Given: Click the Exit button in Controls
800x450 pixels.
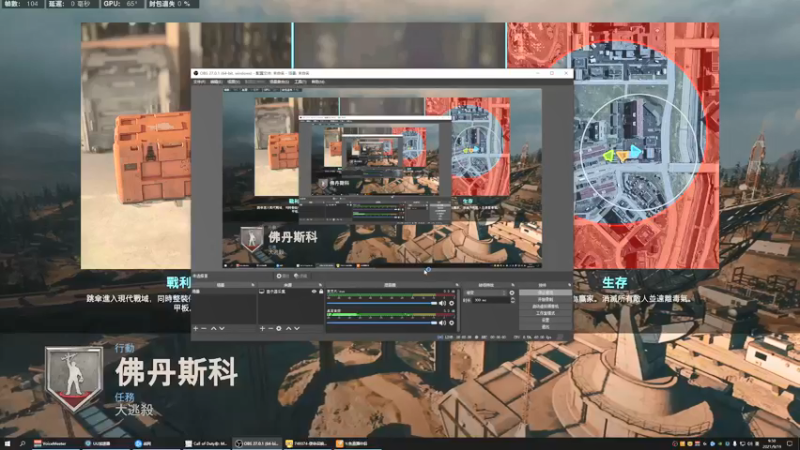Looking at the screenshot, I should (545, 327).
